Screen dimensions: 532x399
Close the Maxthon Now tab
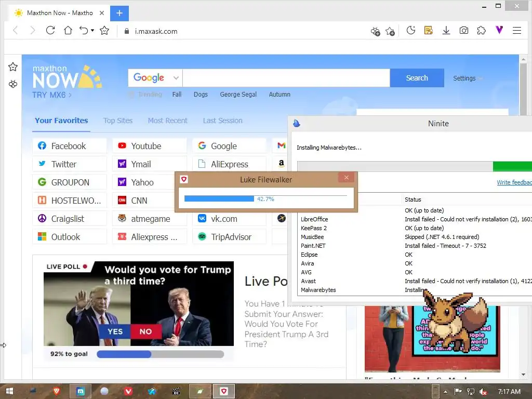pyautogui.click(x=102, y=13)
